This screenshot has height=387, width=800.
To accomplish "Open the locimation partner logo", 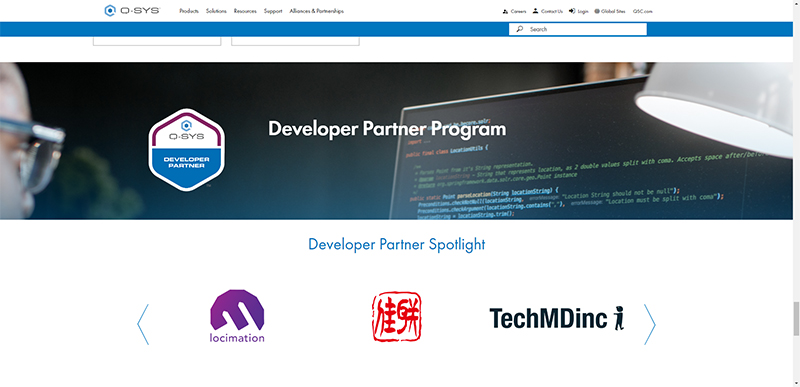I will coord(237,316).
